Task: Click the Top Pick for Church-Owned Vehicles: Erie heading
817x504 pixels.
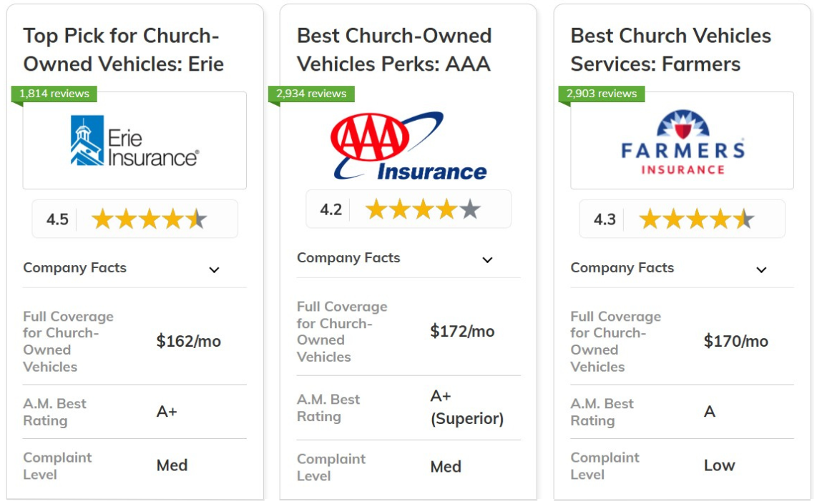Action: (124, 50)
